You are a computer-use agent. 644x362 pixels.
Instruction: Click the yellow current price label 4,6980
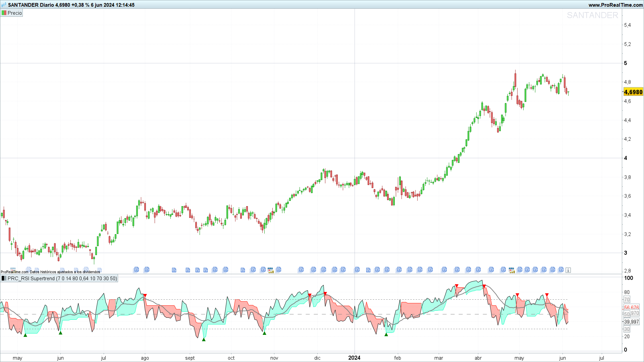click(633, 92)
